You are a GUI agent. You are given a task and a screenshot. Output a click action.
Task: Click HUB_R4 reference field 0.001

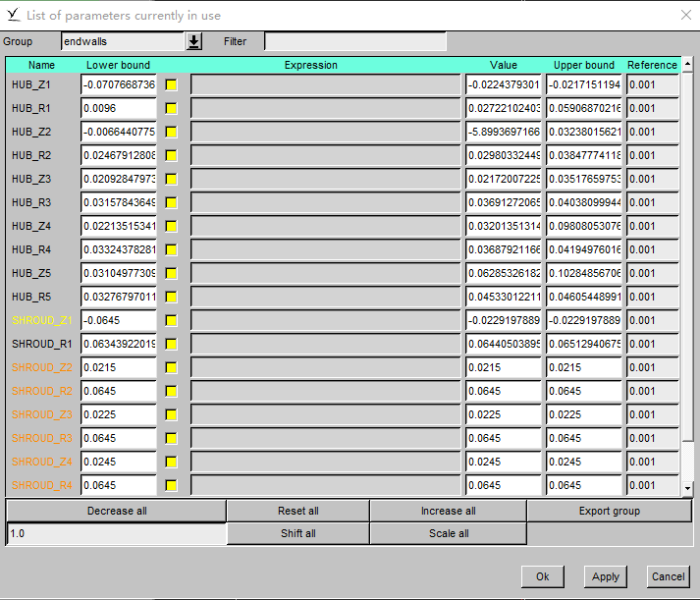[x=653, y=249]
